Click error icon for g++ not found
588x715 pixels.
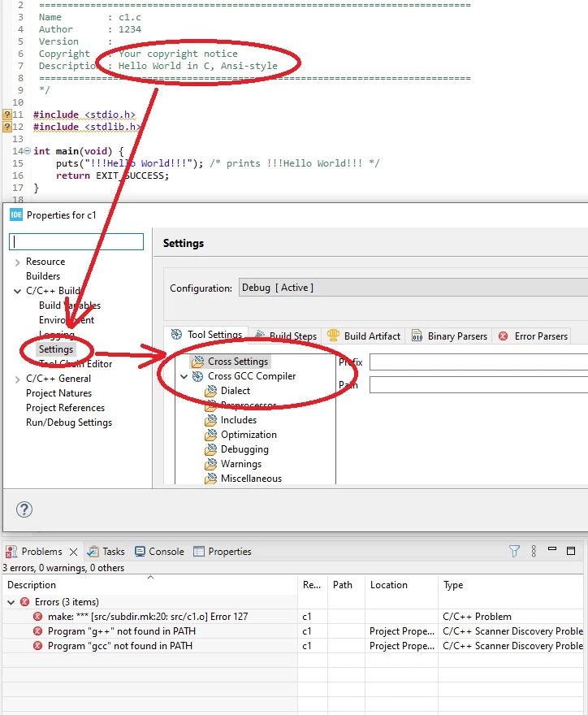38,631
